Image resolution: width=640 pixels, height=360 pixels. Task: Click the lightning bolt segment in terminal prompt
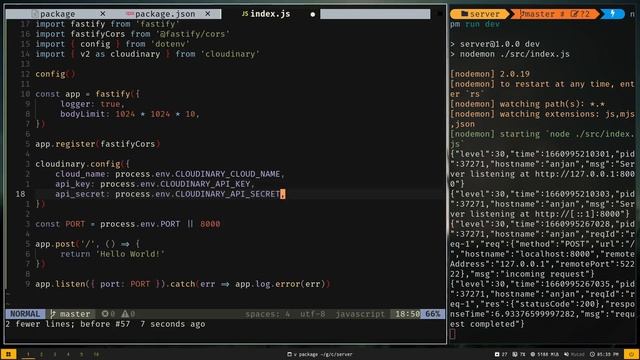coord(612,14)
